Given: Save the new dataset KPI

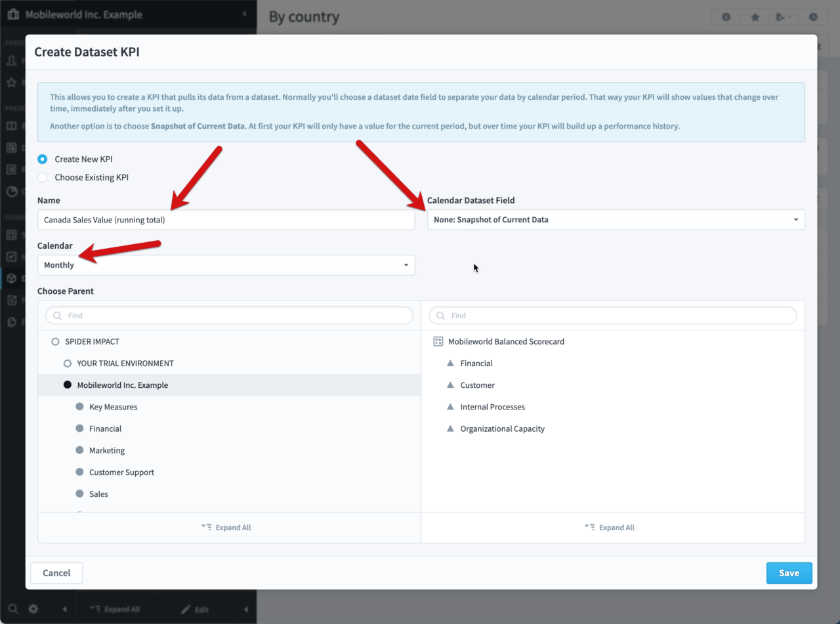Looking at the screenshot, I should [x=789, y=573].
